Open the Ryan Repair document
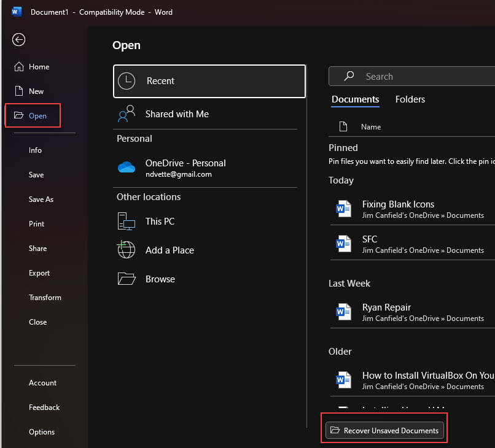 coord(412,312)
